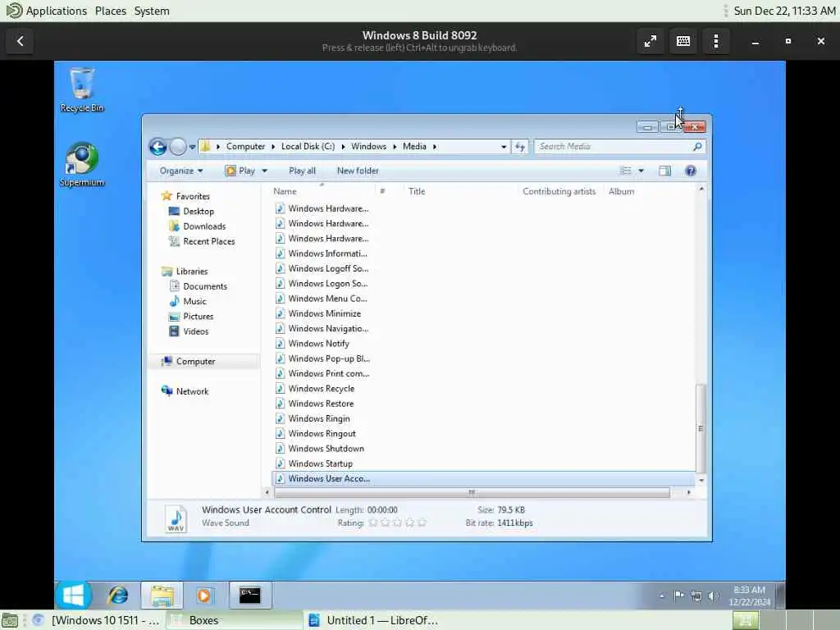
Task: Open Windows Media Player from taskbar
Action: (203, 596)
